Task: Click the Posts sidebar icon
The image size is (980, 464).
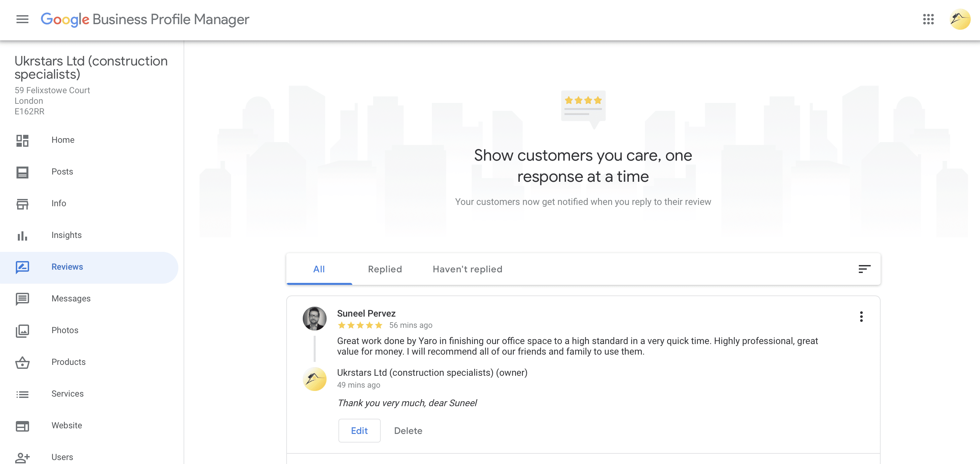Action: 22,172
